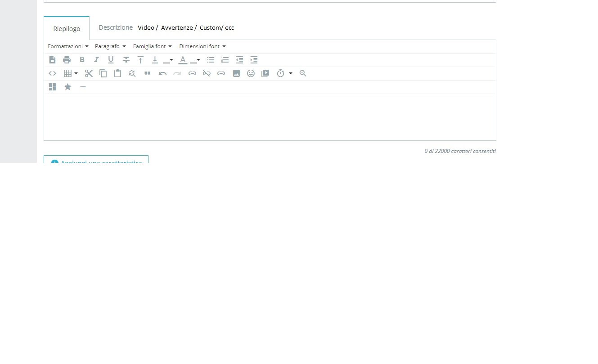Screen dimensions: 598x364
Task: Toggle italic formatting
Action: 96,60
